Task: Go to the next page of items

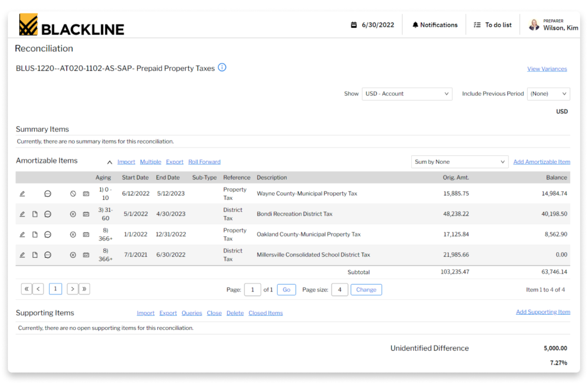Action: (x=72, y=289)
